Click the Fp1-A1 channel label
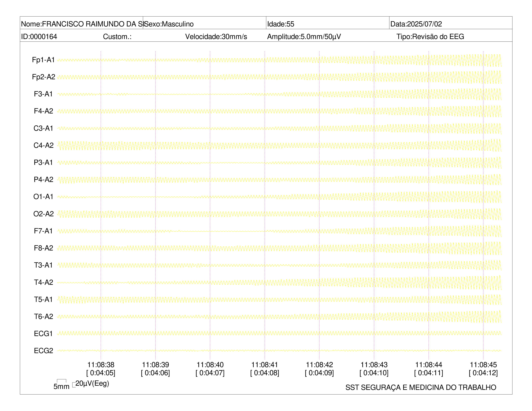Viewport: 532px width, 411px height. tap(43, 60)
